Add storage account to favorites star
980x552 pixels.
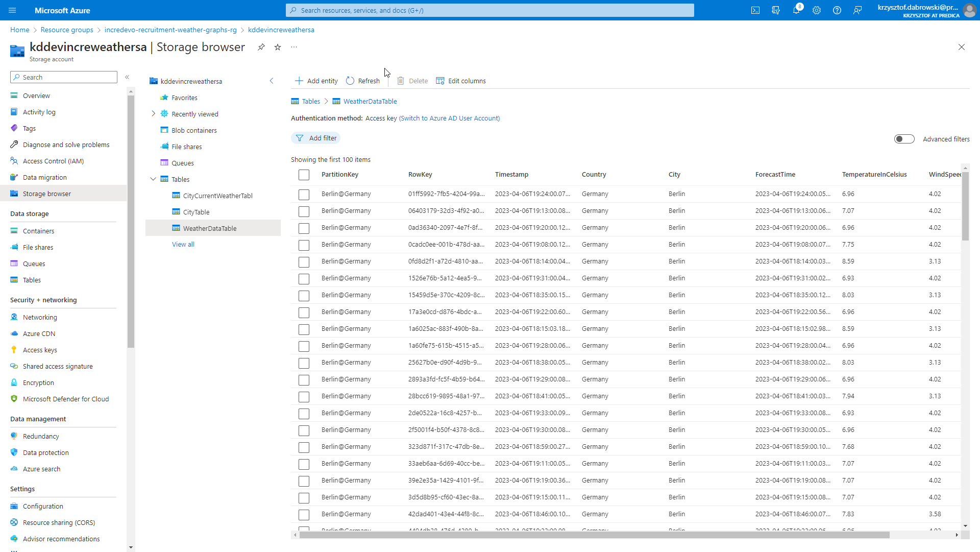[278, 47]
